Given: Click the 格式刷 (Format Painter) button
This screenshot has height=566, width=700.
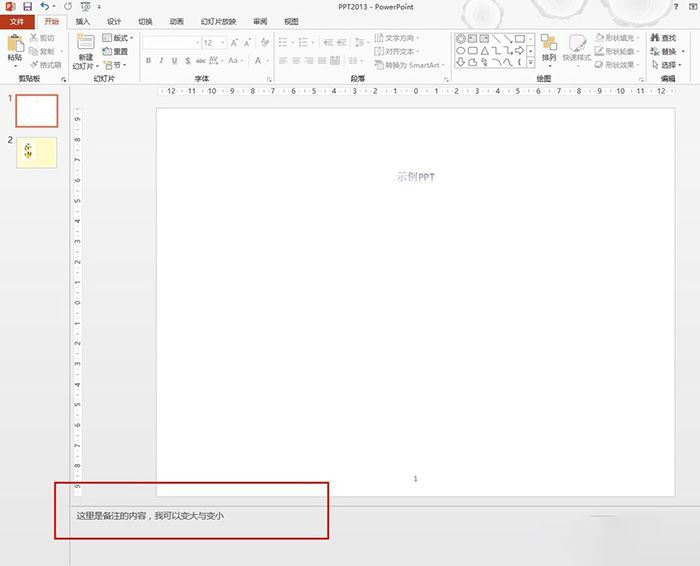Looking at the screenshot, I should pos(46,65).
